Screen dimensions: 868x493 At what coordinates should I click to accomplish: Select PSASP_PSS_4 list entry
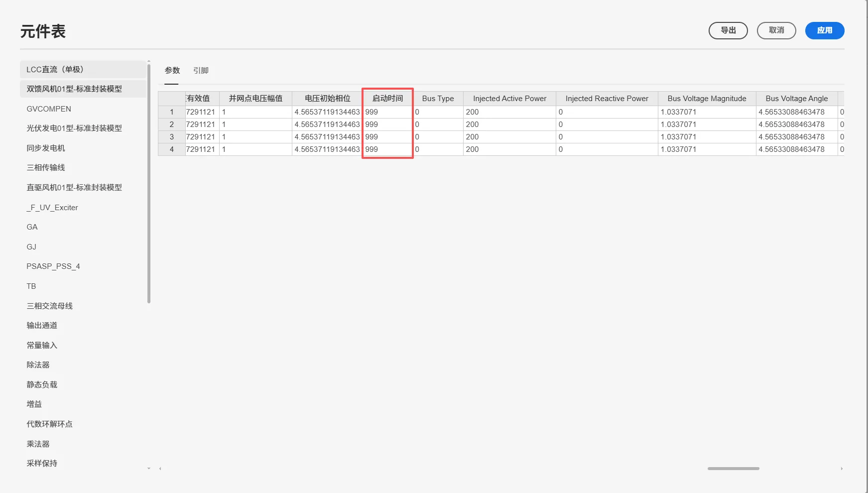[x=53, y=266]
